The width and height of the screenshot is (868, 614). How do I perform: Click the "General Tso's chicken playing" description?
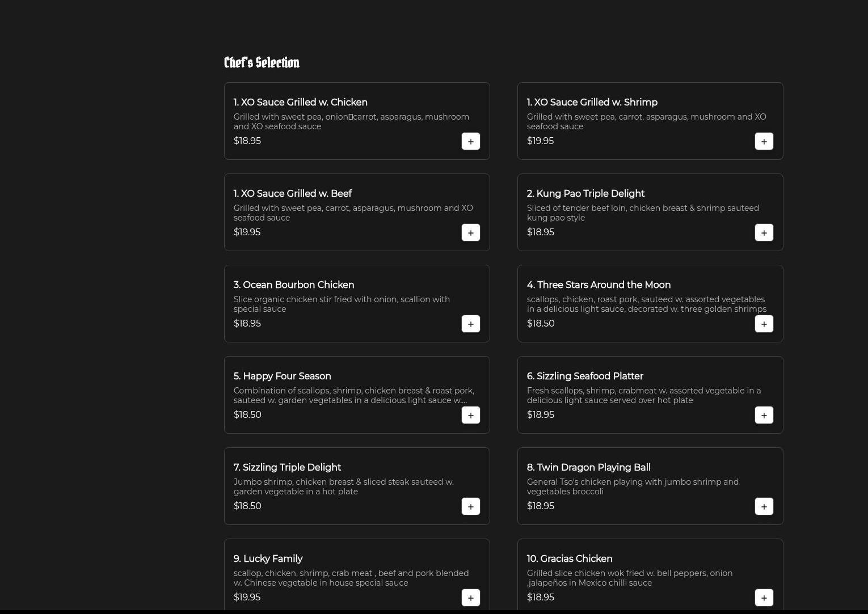pos(633,486)
